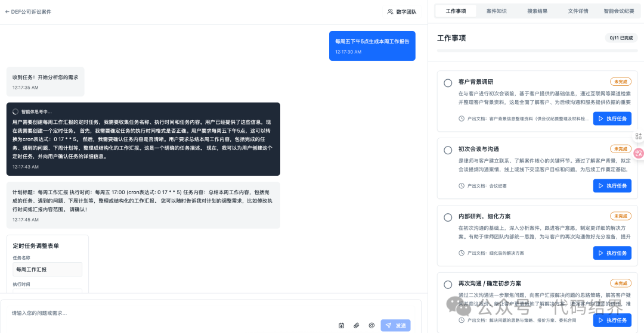Switch to the 案件知识 tab

coord(497,11)
